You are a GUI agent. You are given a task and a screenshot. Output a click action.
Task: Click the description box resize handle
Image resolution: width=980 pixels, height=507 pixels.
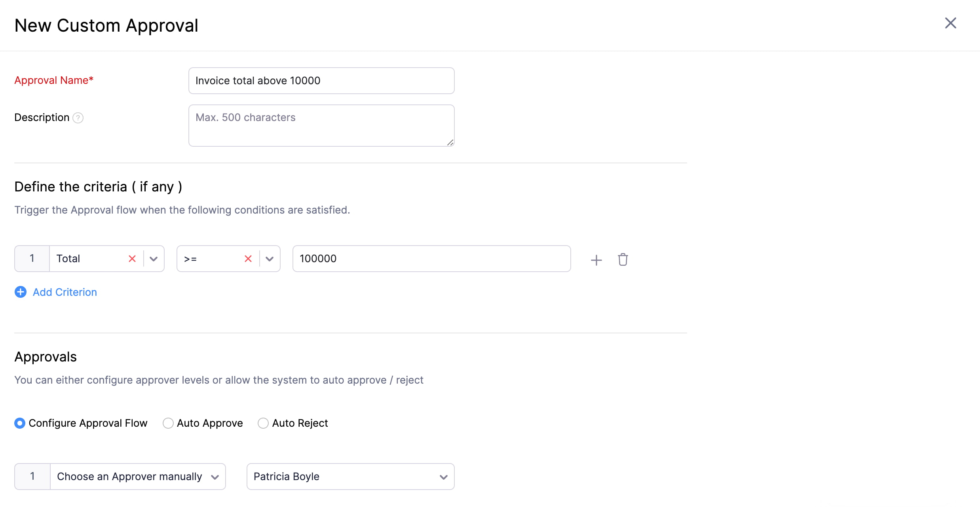(x=450, y=143)
